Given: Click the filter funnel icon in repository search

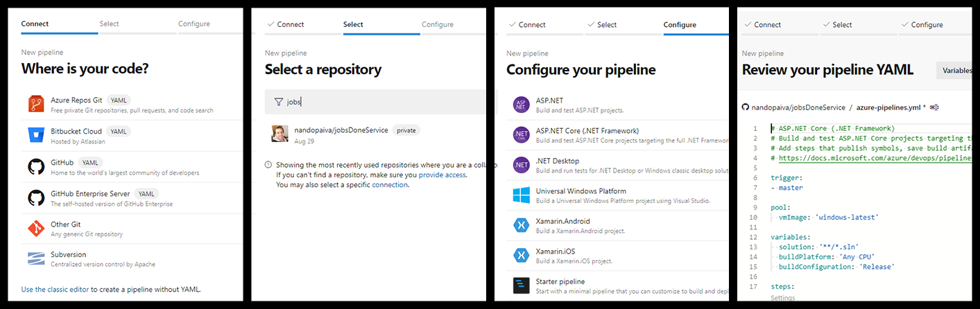Looking at the screenshot, I should pyautogui.click(x=279, y=102).
